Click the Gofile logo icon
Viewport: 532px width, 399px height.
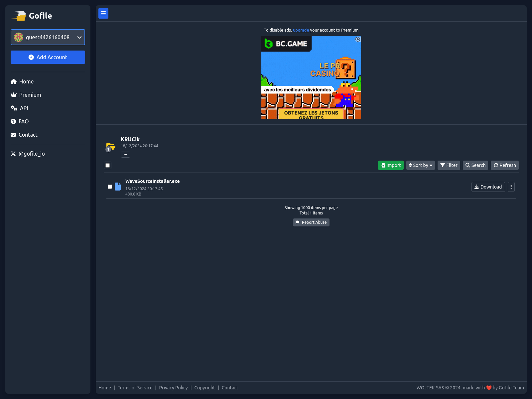click(19, 16)
